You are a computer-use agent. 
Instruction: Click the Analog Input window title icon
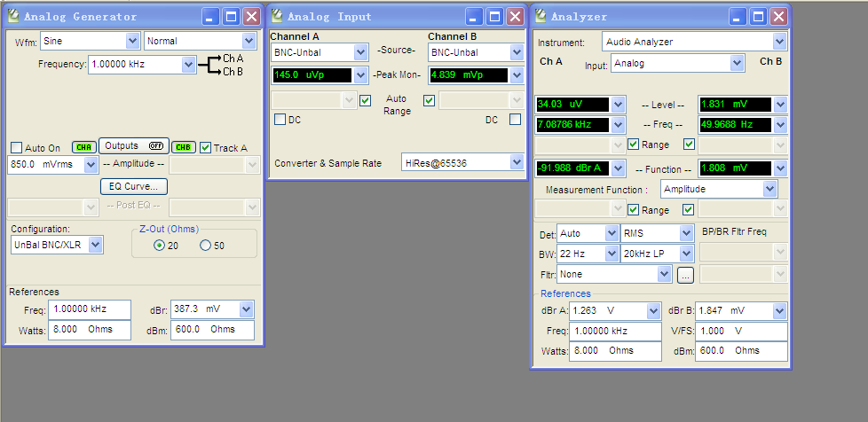point(277,17)
